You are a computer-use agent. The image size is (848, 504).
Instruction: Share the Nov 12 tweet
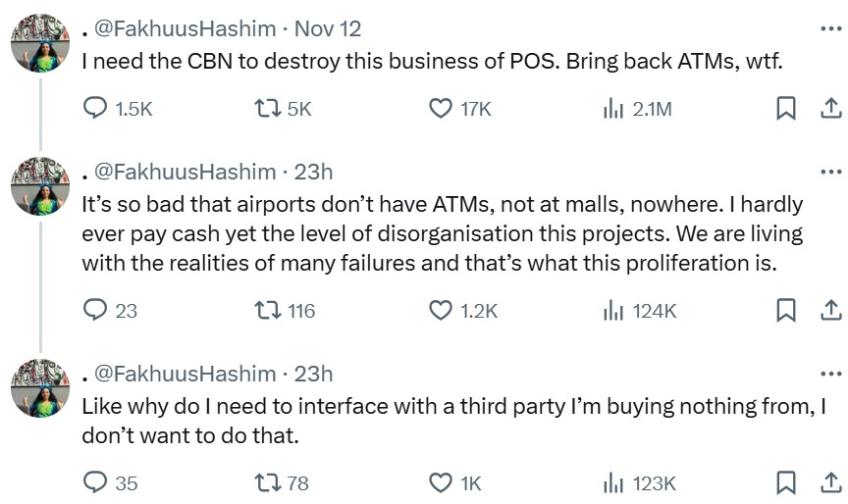[829, 109]
